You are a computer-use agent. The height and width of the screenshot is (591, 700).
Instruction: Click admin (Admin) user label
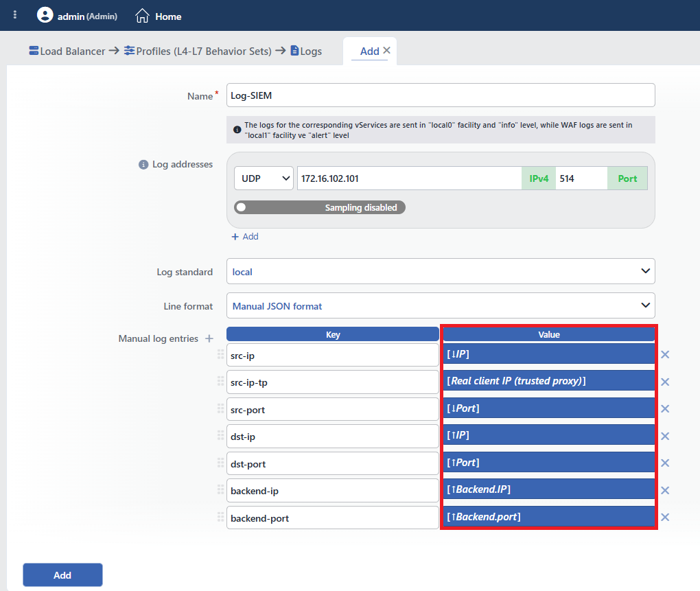tap(88, 16)
